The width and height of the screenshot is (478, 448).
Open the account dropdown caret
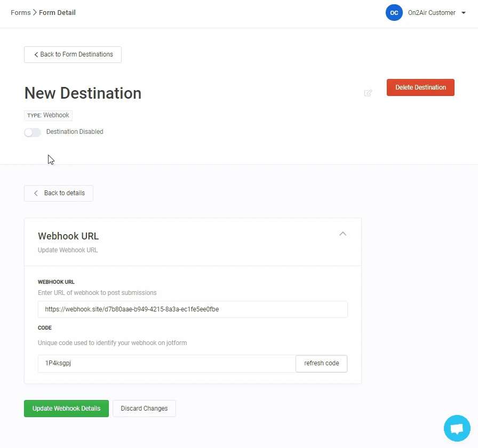point(463,13)
